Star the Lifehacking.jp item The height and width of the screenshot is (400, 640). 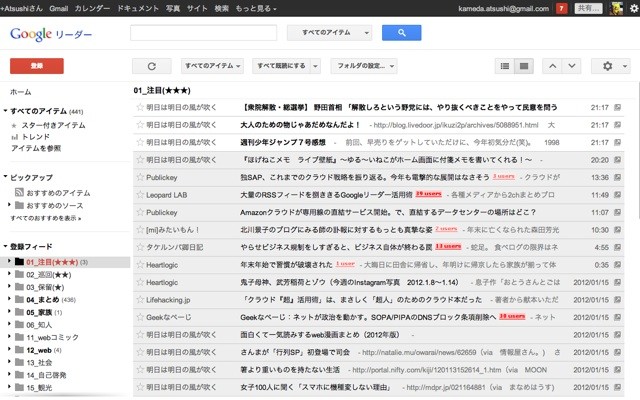140,300
